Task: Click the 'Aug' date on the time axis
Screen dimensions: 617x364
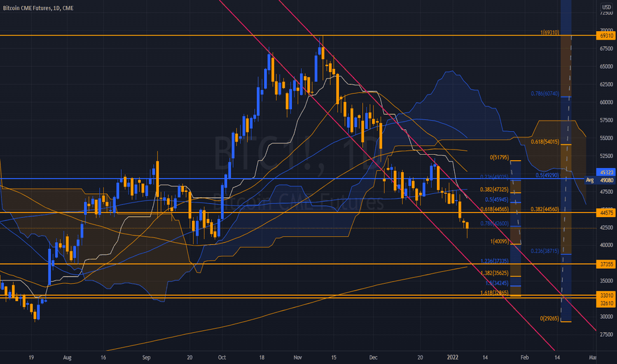Action: click(68, 357)
